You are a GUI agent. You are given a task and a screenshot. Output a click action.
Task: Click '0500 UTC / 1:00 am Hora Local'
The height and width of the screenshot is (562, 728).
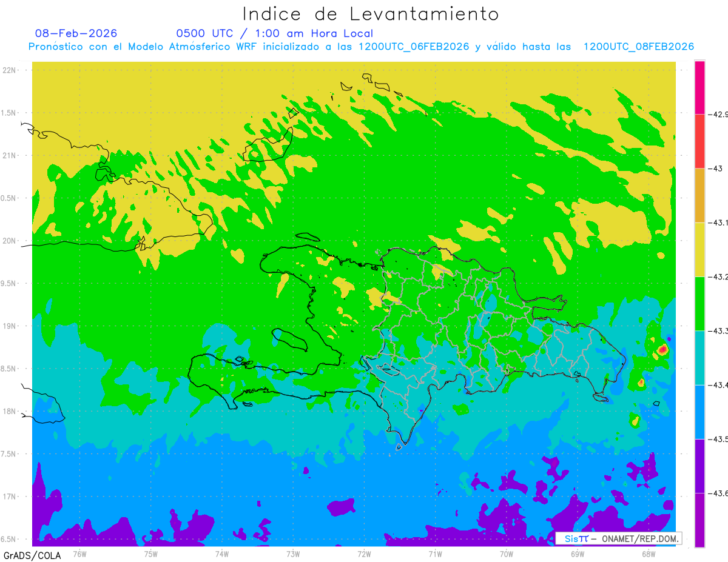[275, 33]
